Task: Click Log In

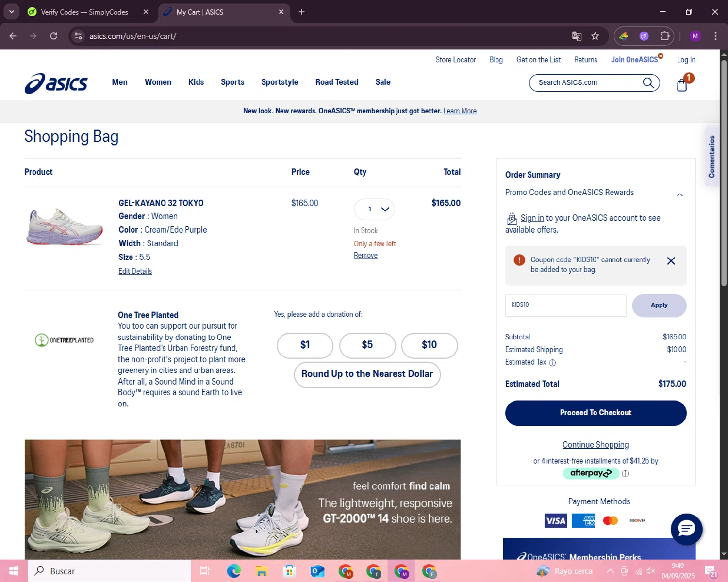Action: point(686,60)
